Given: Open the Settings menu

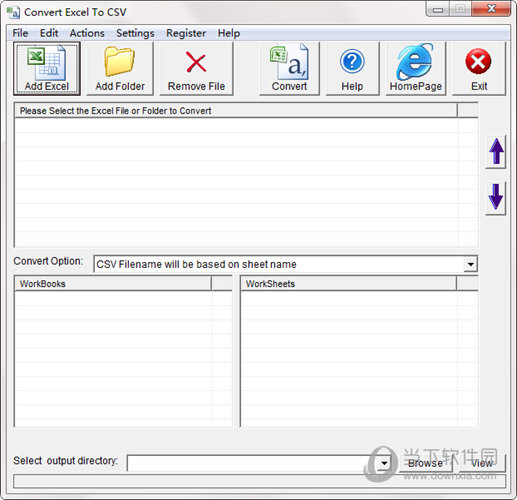Looking at the screenshot, I should click(135, 33).
